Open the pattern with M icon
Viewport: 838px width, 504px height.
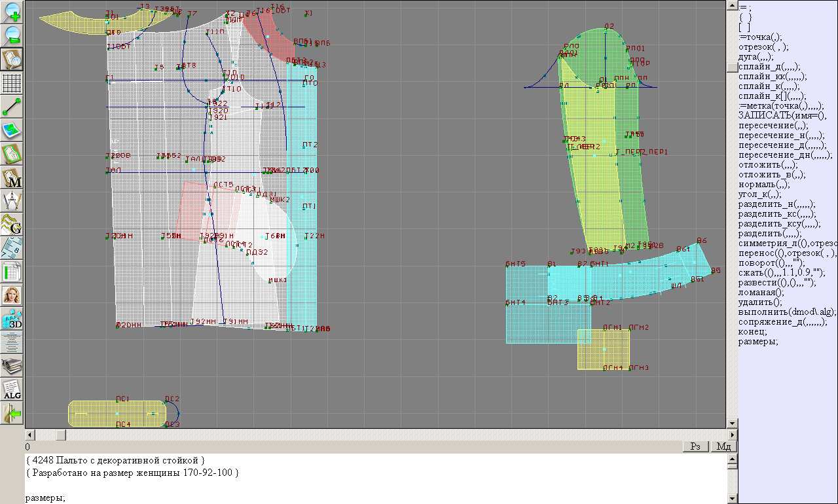[x=12, y=178]
